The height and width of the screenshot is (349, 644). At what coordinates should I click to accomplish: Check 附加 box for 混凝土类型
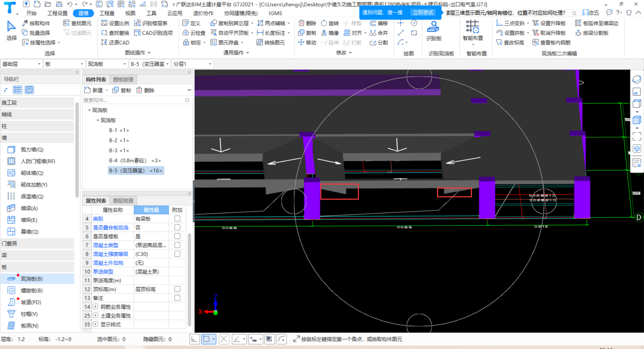pyautogui.click(x=177, y=245)
